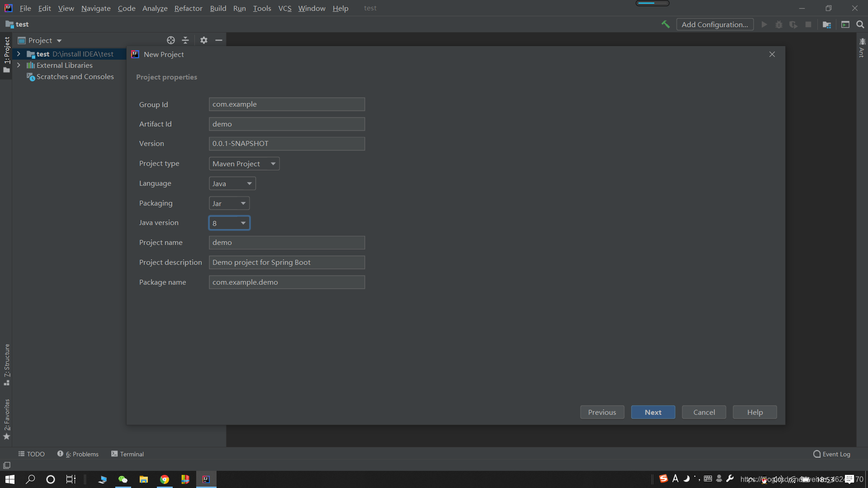Click the tool windows quick access icon
The image size is (868, 488).
[x=7, y=465]
